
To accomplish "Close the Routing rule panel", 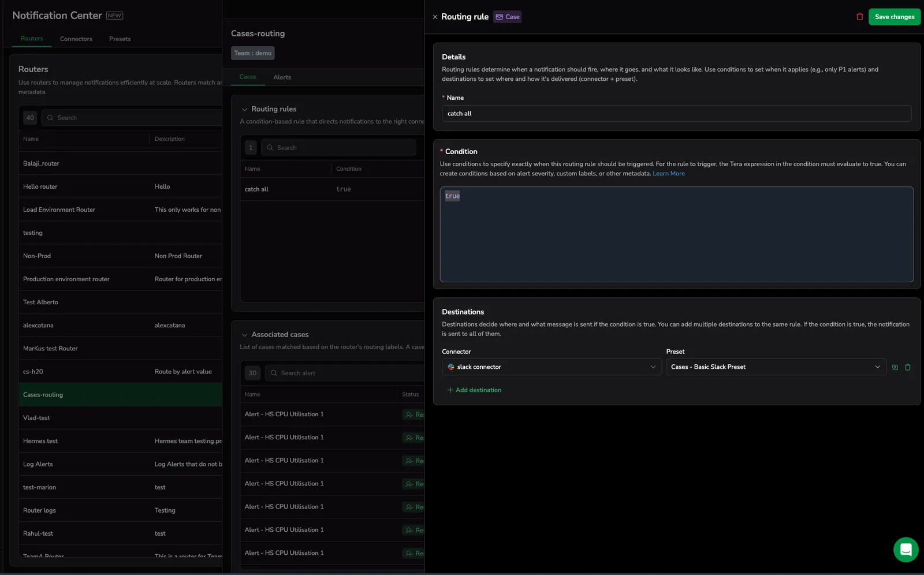I will pyautogui.click(x=435, y=17).
